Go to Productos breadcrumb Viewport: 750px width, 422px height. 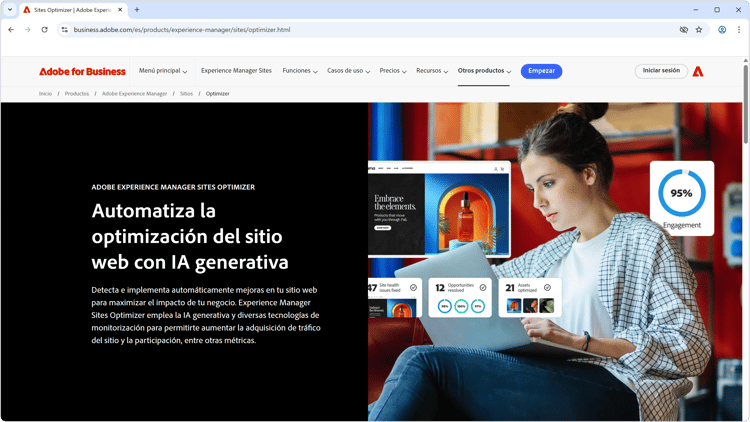[x=77, y=94]
